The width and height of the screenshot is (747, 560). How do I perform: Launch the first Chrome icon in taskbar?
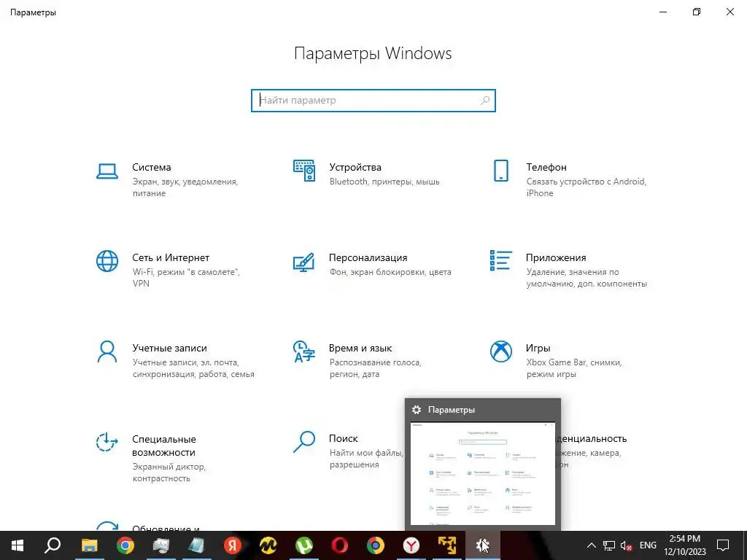click(x=125, y=545)
